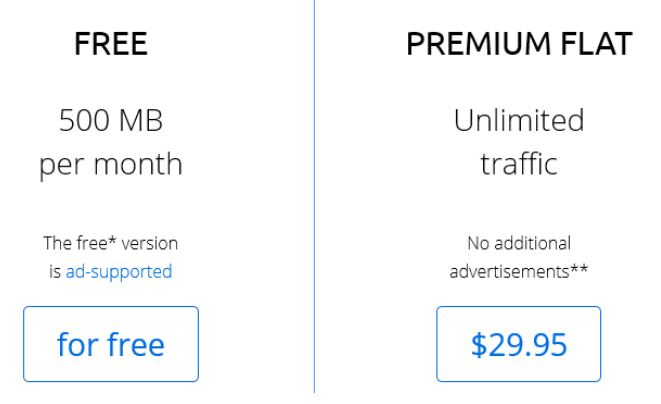Click the 'advertisements**' text
The height and width of the screenshot is (404, 661).
[x=519, y=272]
